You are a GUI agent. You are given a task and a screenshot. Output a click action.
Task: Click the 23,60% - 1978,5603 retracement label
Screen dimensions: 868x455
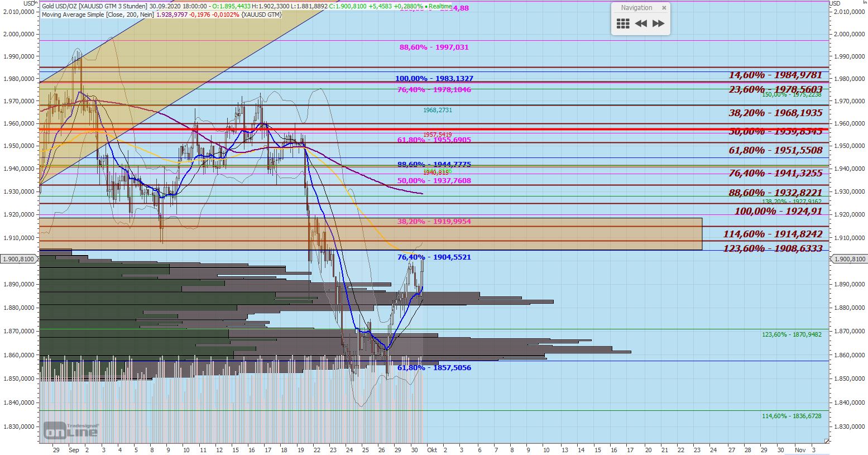click(x=776, y=89)
